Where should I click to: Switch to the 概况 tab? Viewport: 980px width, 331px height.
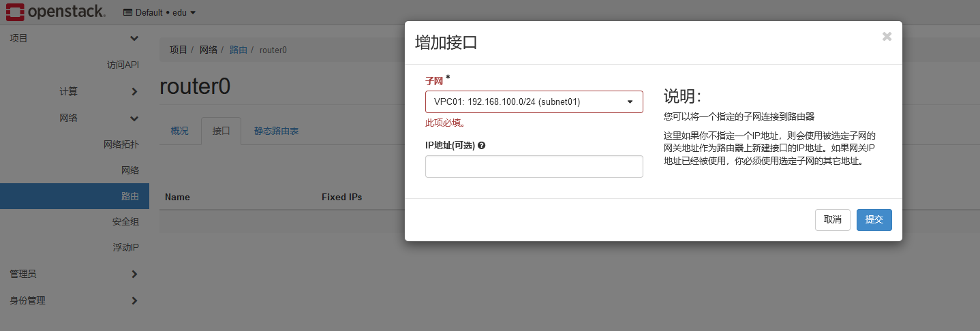pos(179,131)
